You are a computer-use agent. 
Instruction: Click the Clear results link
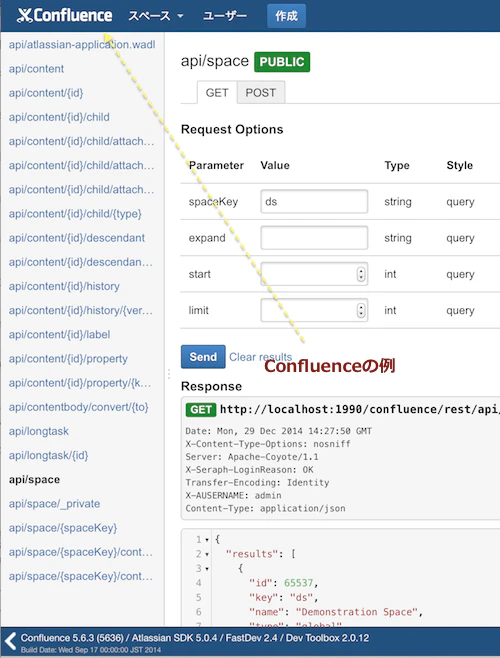[260, 357]
